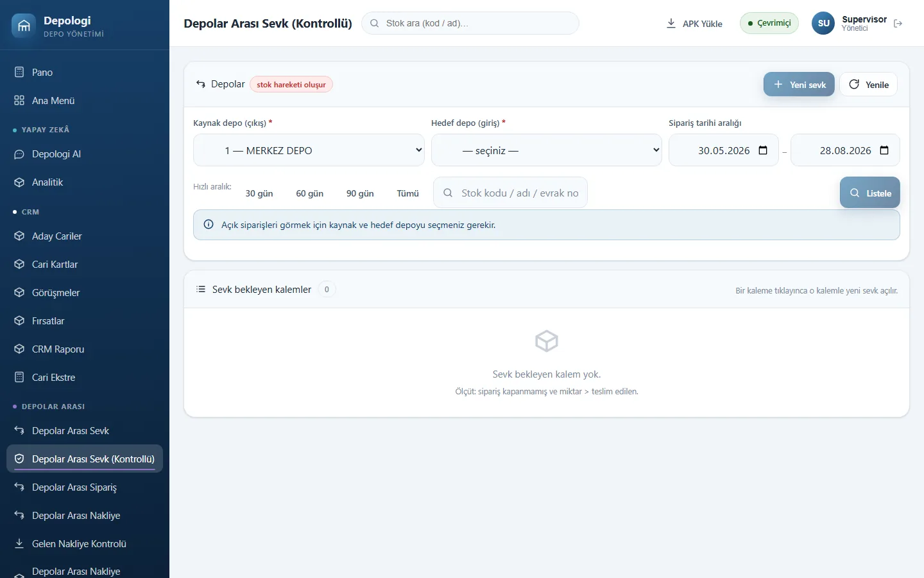
Task: Focus the Stok kodu / adı / evrak no field
Action: pyautogui.click(x=510, y=193)
